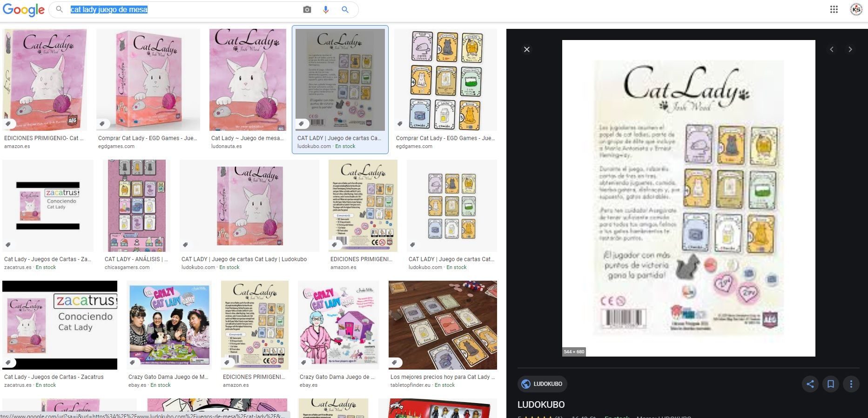868x418 pixels.
Task: Select highlighted ludokubo back-of-box thumbnail
Action: click(x=340, y=80)
